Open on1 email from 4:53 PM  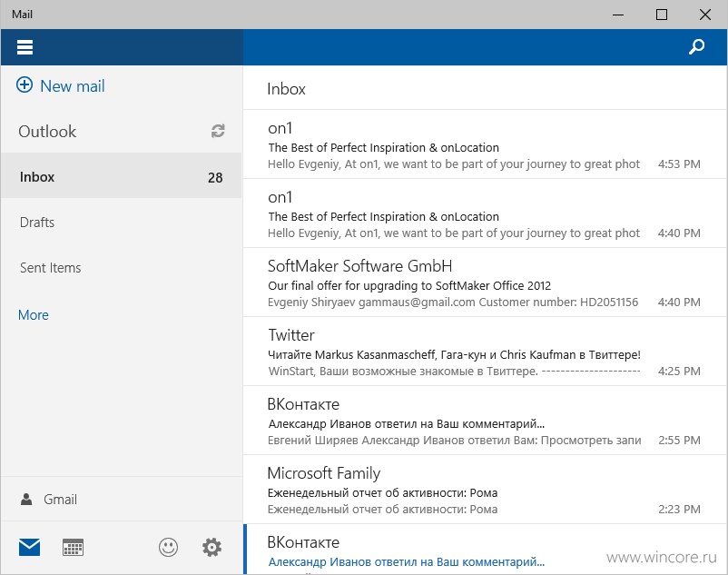point(485,144)
